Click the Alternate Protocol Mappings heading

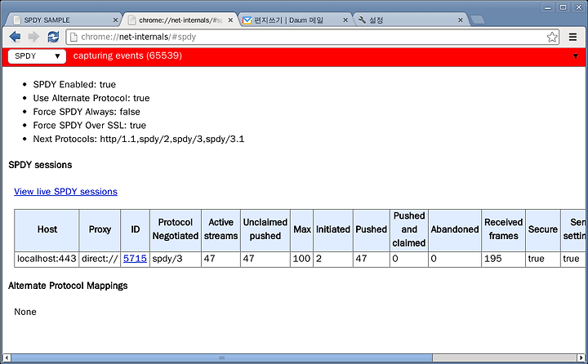point(68,286)
